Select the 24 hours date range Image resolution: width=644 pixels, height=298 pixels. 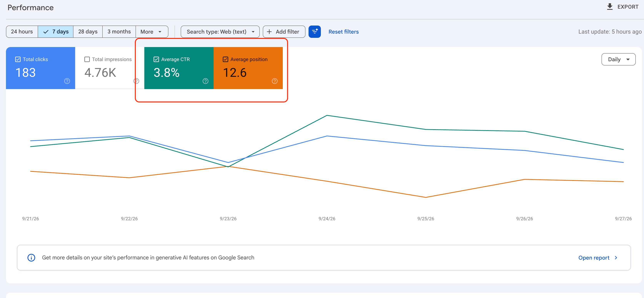pos(22,32)
